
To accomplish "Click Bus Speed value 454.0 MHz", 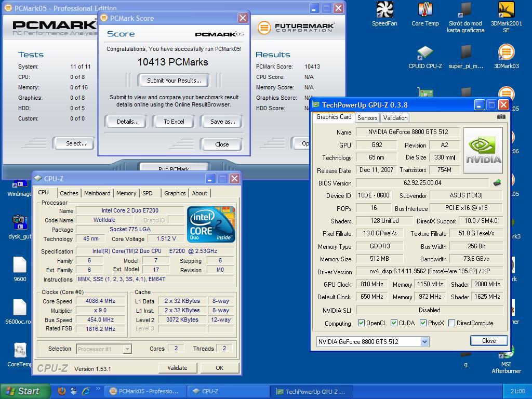I will click(100, 320).
